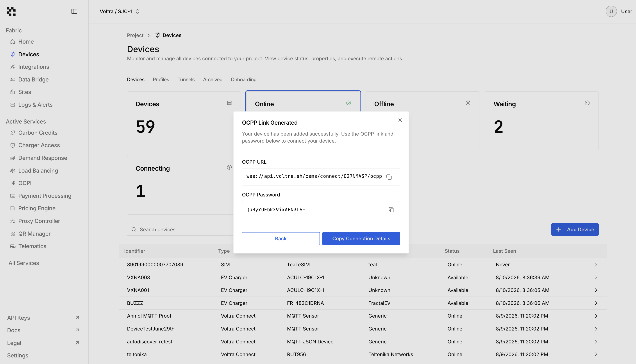Click the Connecting card help icon

click(x=229, y=167)
